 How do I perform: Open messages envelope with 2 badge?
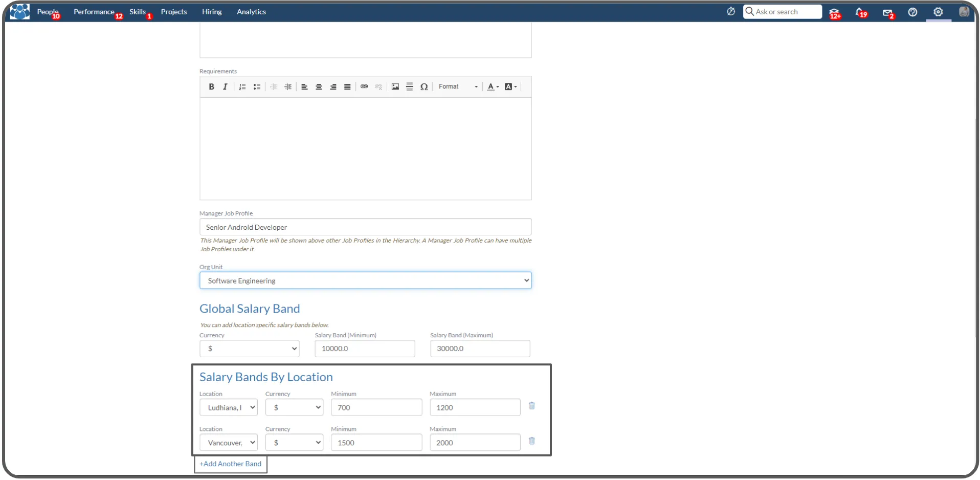pos(888,13)
